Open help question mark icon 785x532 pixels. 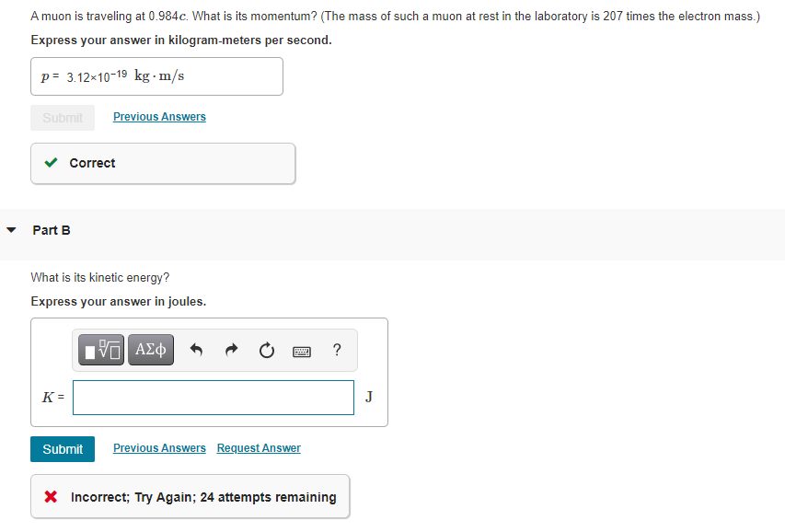coord(337,349)
